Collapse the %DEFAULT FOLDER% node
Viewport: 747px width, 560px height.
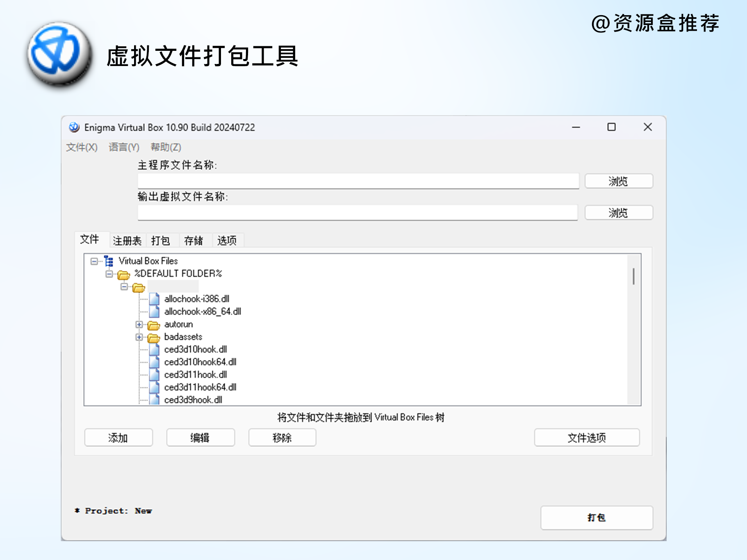(109, 274)
